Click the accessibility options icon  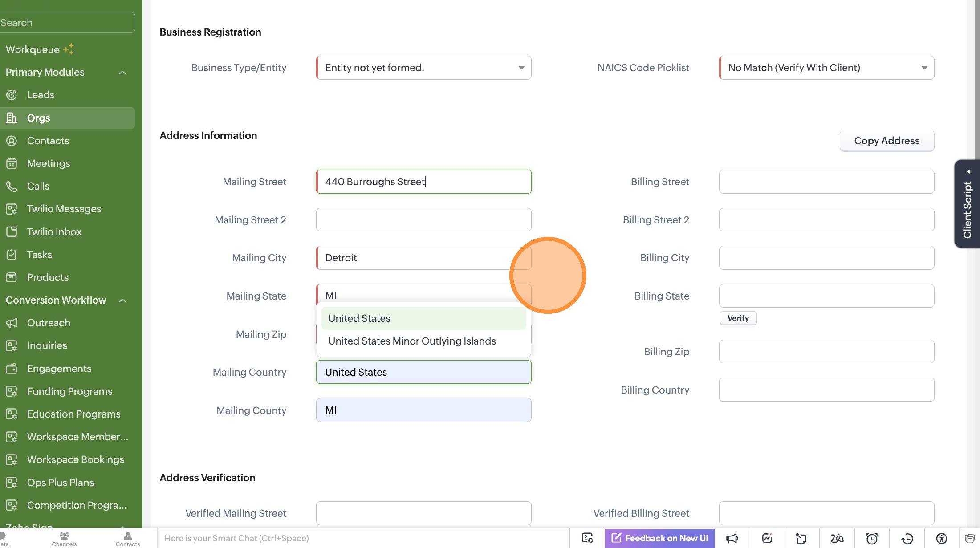pyautogui.click(x=942, y=538)
